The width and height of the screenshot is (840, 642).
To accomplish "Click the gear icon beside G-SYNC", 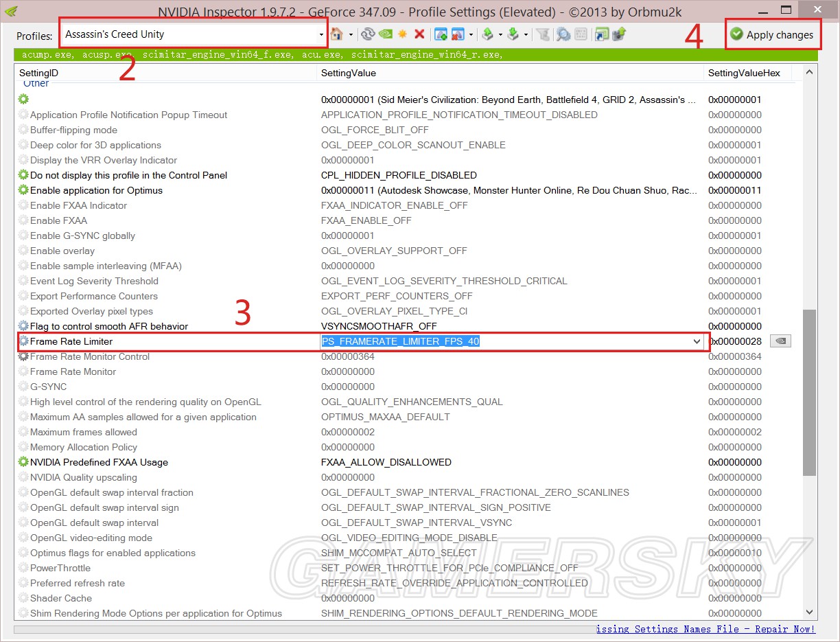I will click(x=23, y=387).
